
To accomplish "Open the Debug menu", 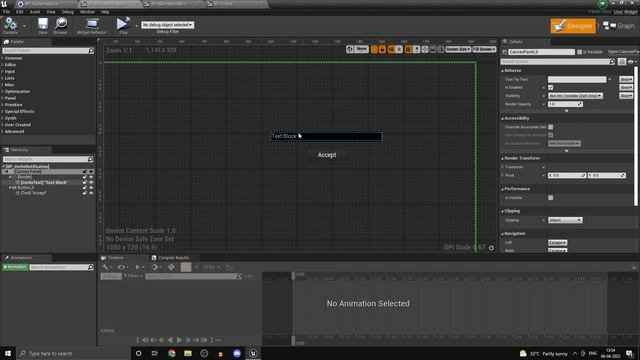I will click(x=68, y=12).
